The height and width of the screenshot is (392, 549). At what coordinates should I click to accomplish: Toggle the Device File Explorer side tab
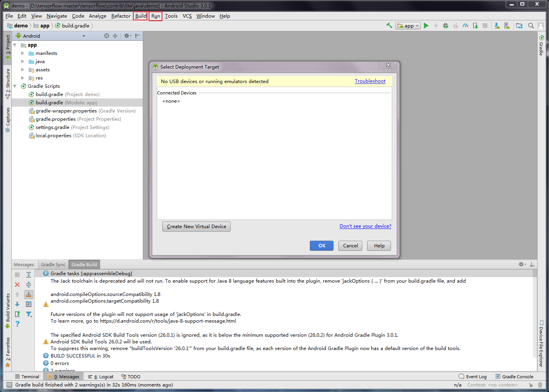click(541, 343)
